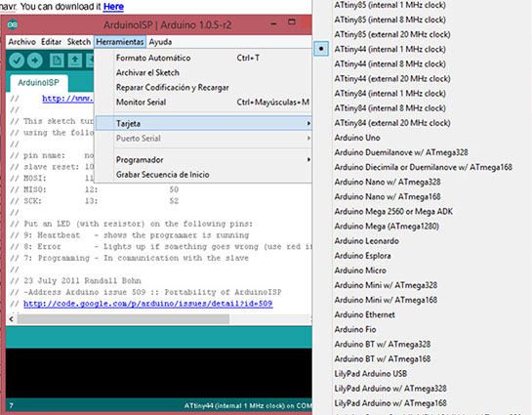Click the Open sketch toolbar icon
The width and height of the screenshot is (532, 415).
coord(74,61)
